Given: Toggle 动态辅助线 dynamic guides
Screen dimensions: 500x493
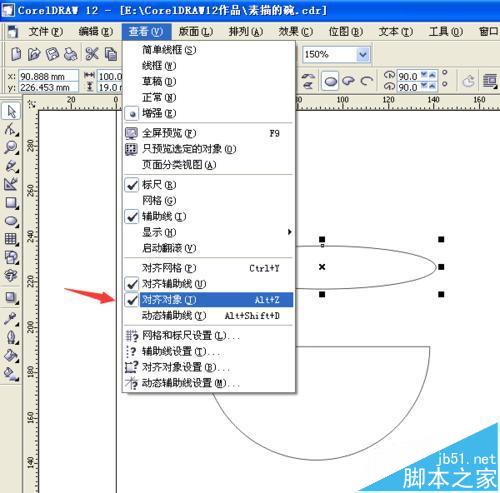Looking at the screenshot, I should (x=209, y=315).
